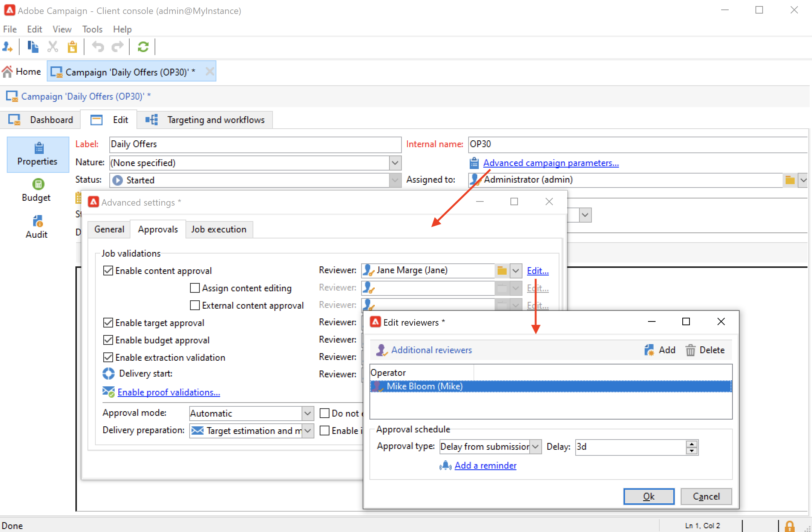The image size is (812, 532).
Task: Select the Mike Bloom (Mike) operator row
Action: (424, 386)
